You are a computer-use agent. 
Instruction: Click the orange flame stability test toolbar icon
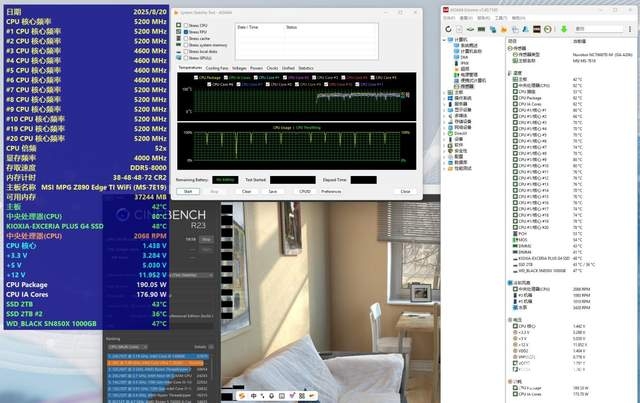tap(504, 29)
